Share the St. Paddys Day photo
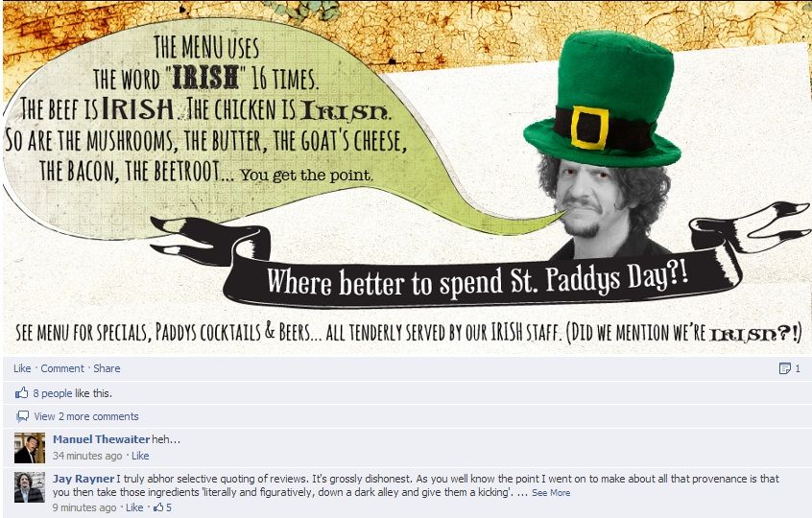This screenshot has width=812, height=518. coord(107,368)
